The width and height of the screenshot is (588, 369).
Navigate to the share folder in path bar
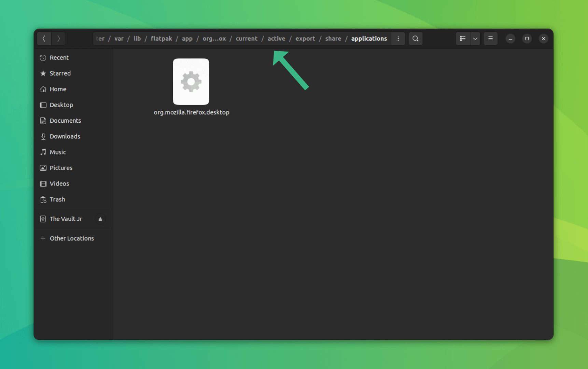[x=333, y=38]
